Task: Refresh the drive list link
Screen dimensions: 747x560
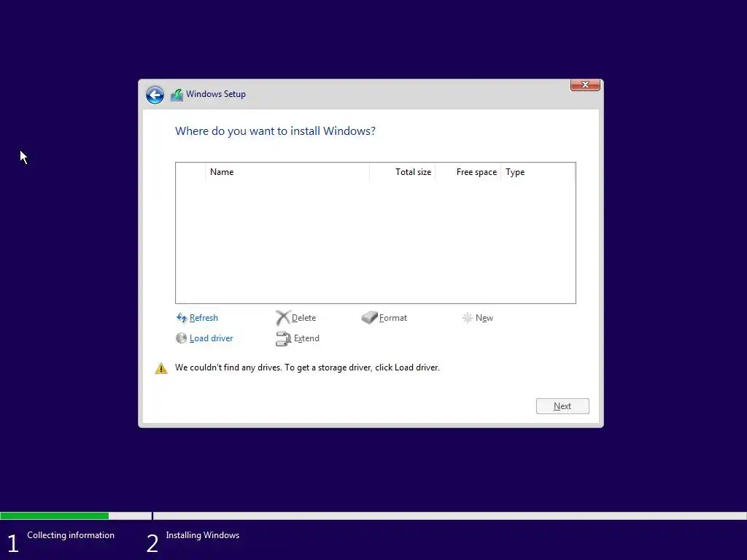Action: (204, 318)
